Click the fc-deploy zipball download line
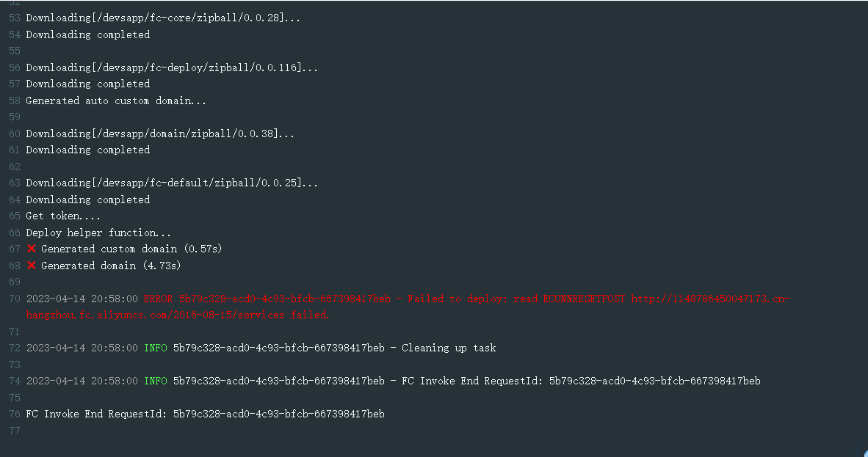The image size is (868, 457). click(x=172, y=67)
